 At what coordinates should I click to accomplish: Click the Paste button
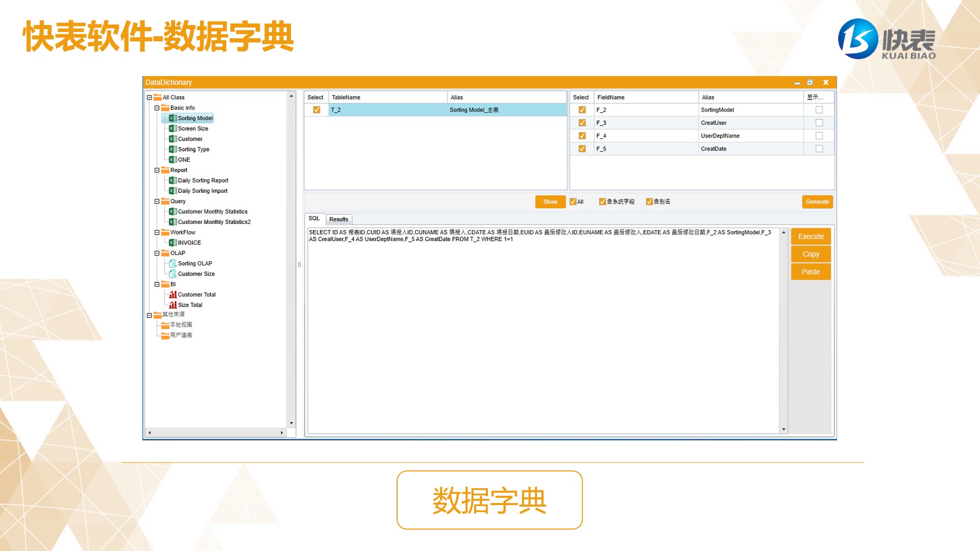(811, 272)
